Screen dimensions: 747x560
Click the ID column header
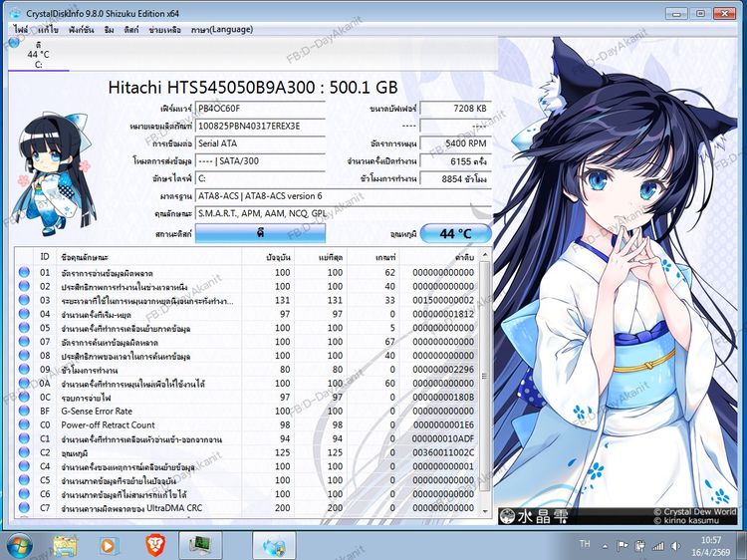45,257
